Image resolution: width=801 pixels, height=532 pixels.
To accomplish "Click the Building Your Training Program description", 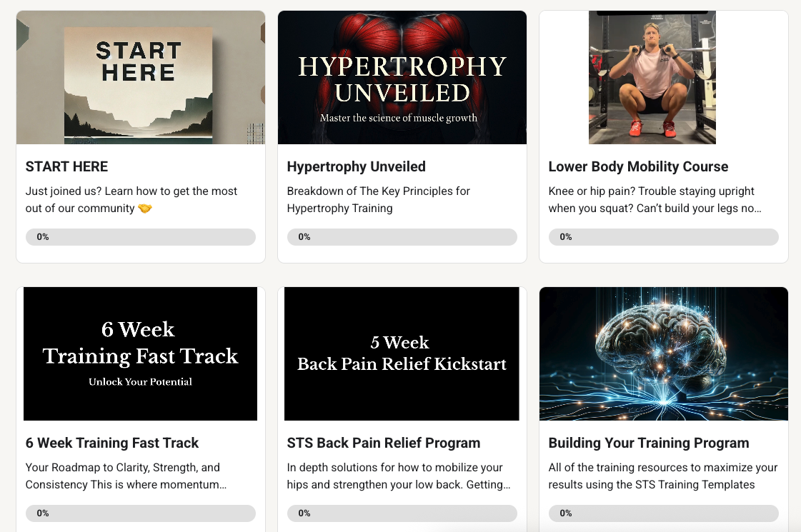I will tap(663, 476).
